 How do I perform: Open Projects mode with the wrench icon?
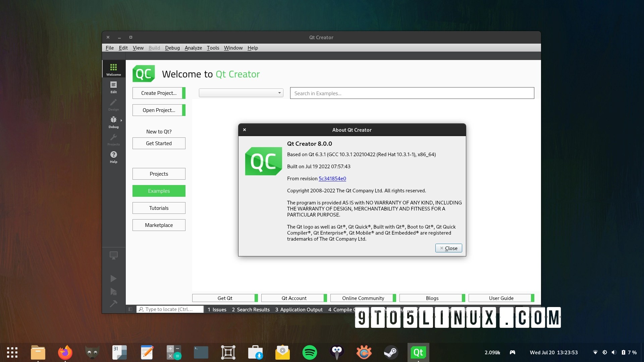point(114,139)
